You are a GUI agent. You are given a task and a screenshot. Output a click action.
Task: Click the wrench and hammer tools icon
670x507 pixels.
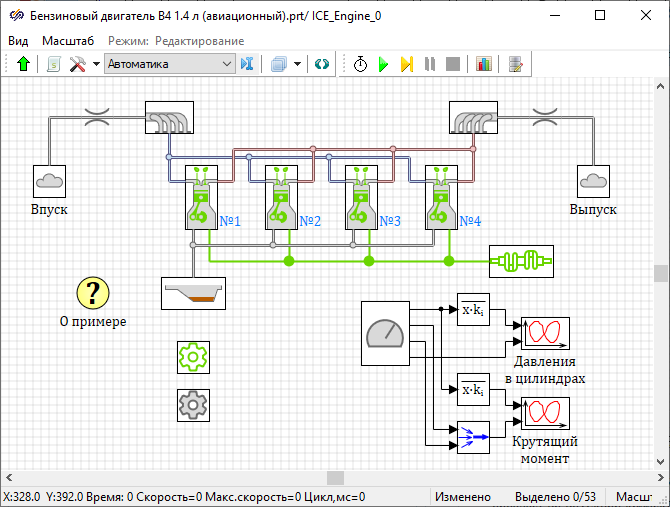[77, 64]
